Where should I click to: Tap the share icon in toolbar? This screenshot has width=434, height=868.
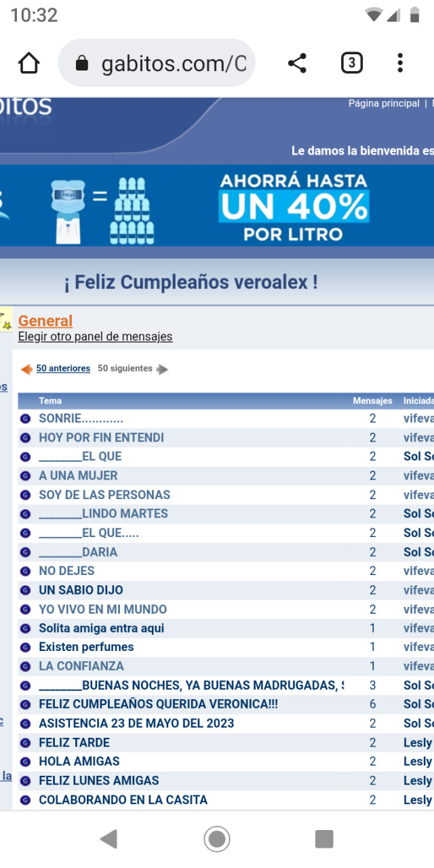point(297,64)
